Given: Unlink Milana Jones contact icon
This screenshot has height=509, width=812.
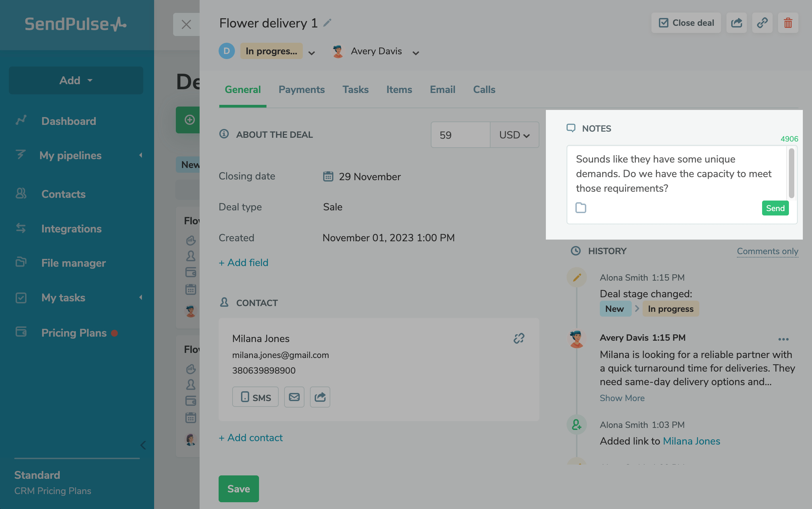Looking at the screenshot, I should 519,338.
